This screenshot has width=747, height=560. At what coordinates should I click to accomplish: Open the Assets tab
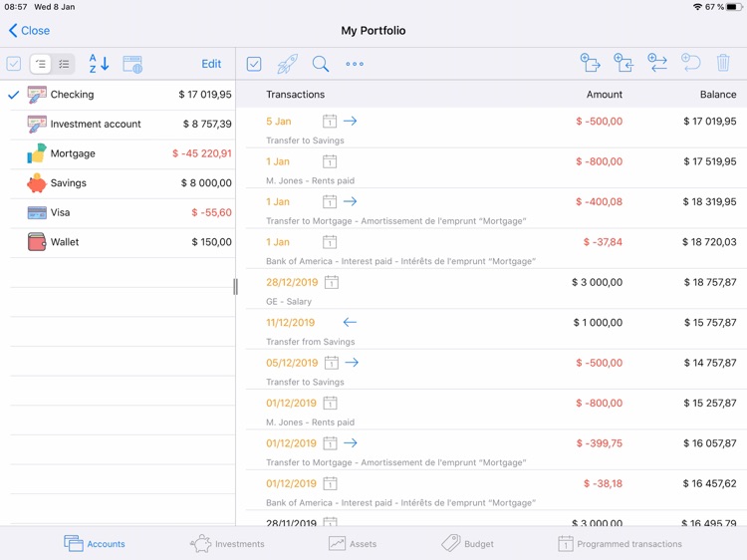[353, 544]
